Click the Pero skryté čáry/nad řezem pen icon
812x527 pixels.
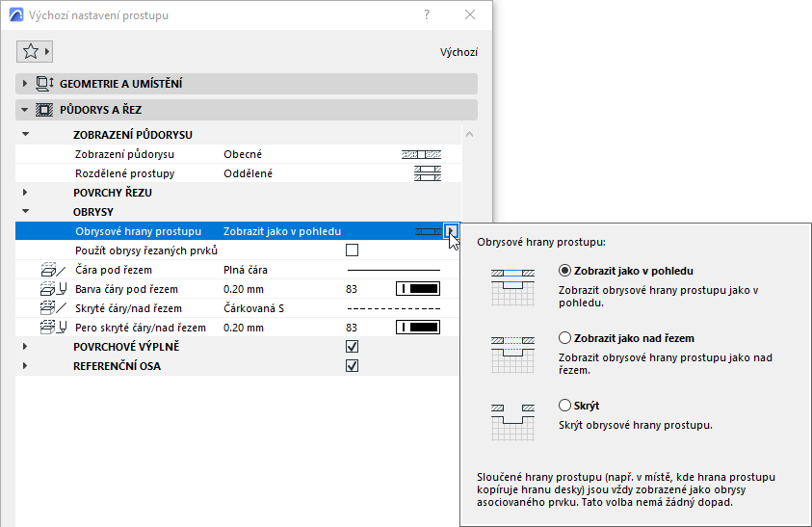tap(53, 328)
